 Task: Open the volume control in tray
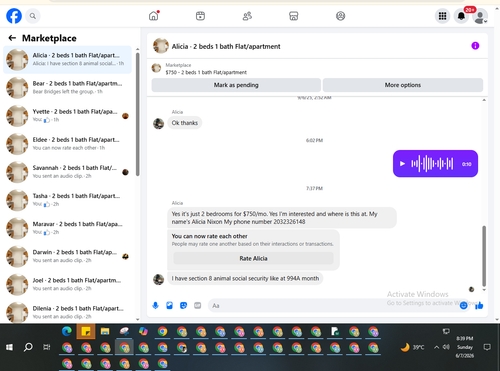coord(446,347)
